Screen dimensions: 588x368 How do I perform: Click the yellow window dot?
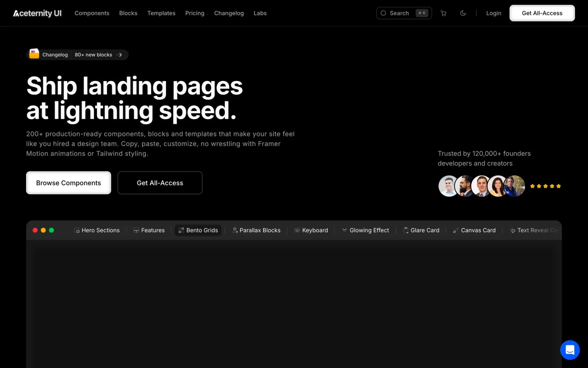pyautogui.click(x=43, y=230)
